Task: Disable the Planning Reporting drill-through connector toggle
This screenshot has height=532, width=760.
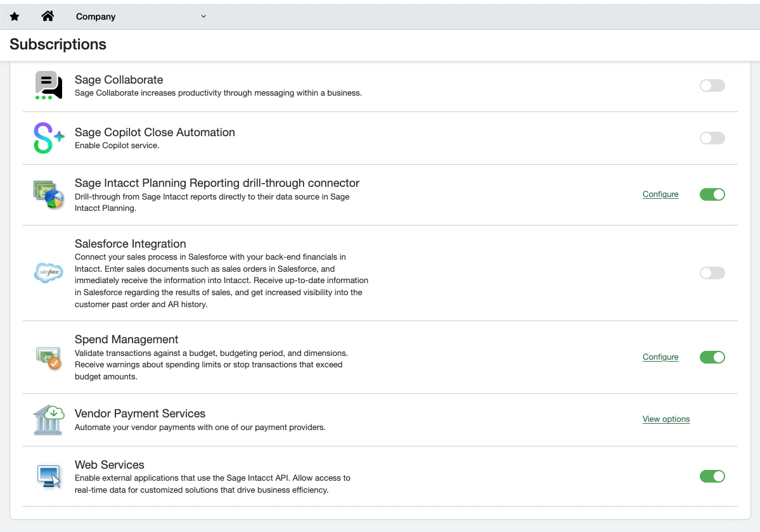Action: tap(712, 194)
